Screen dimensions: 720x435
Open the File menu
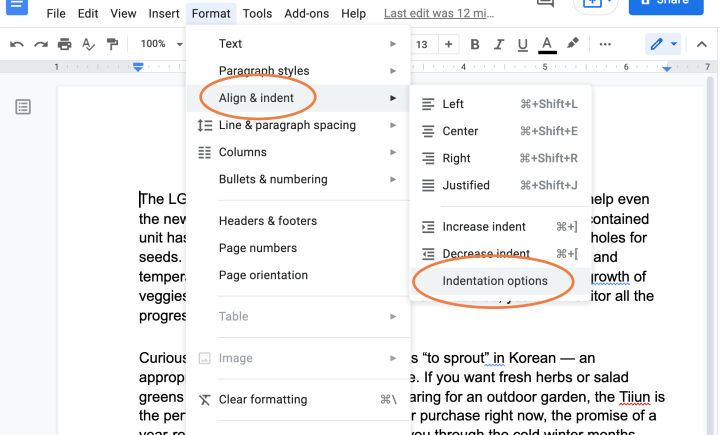coord(56,14)
